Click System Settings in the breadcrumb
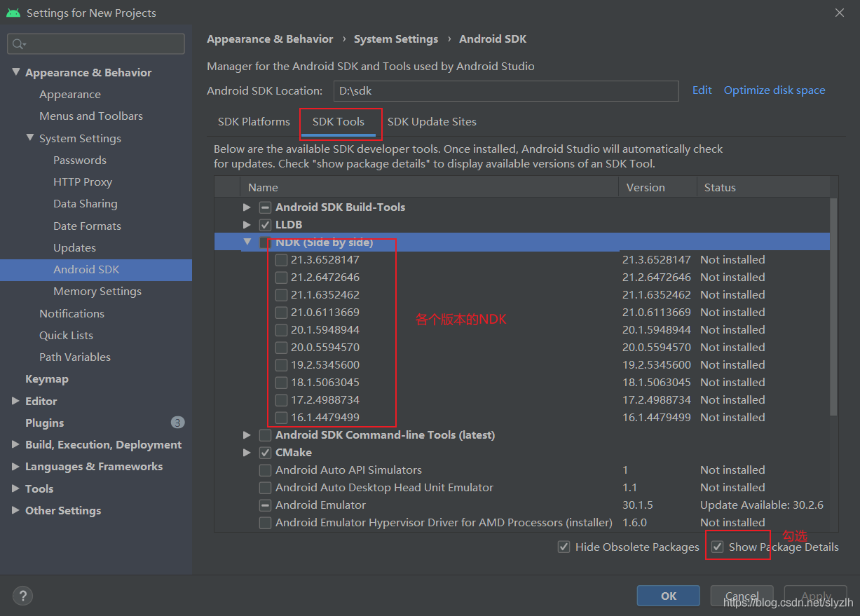 tap(396, 39)
